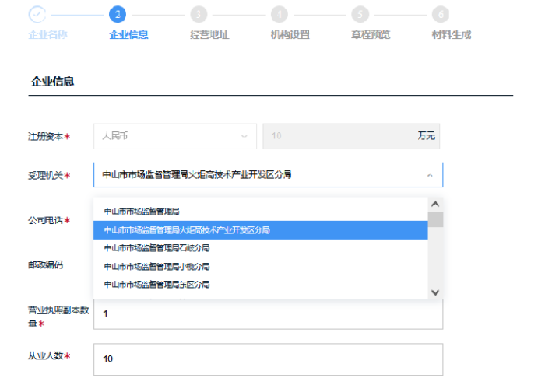Open the 材料生成 step
This screenshot has width=545, height=392.
452,35
